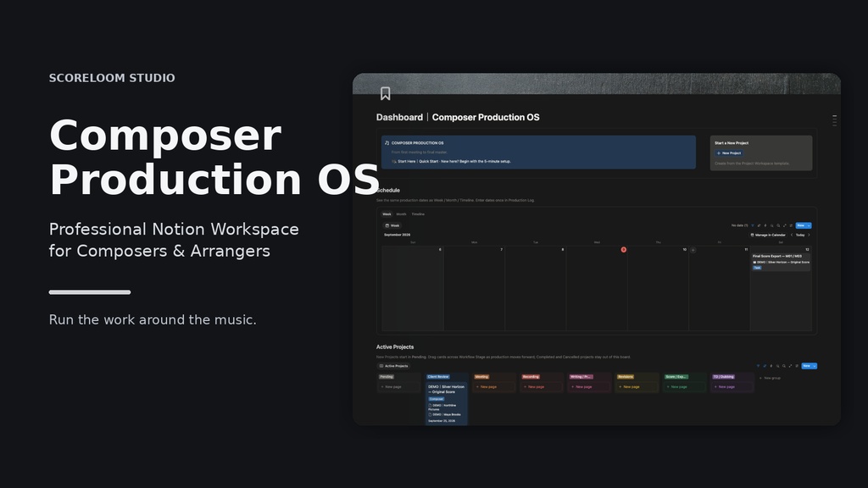Click the Task tag on Final Score Export event
868x488 pixels.
(x=757, y=268)
